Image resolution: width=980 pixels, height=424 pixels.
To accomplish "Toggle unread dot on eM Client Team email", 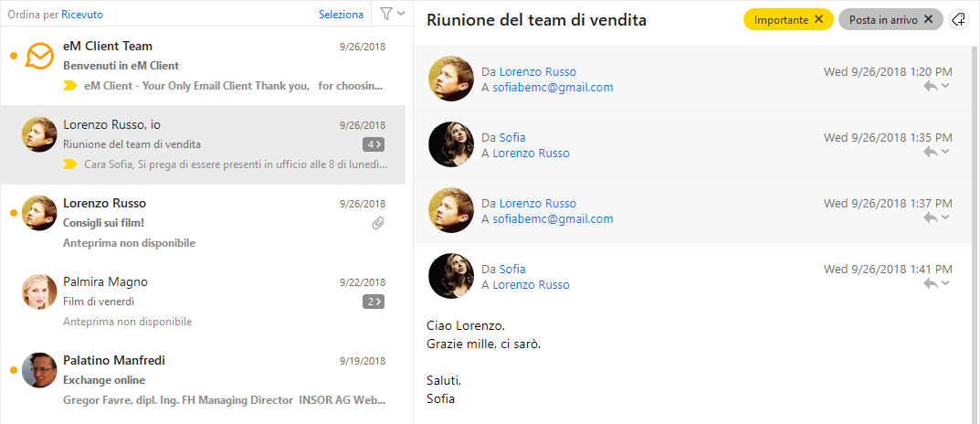I will coord(13,57).
